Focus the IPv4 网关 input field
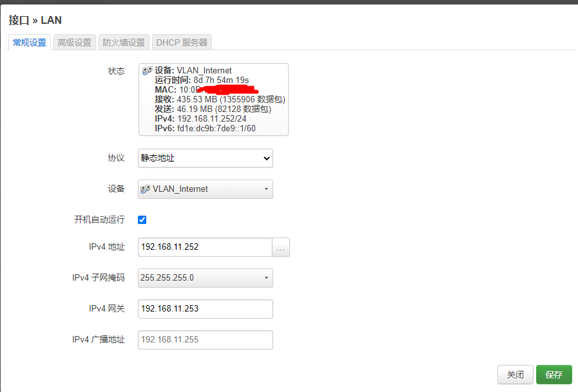This screenshot has width=578, height=392. tap(206, 309)
